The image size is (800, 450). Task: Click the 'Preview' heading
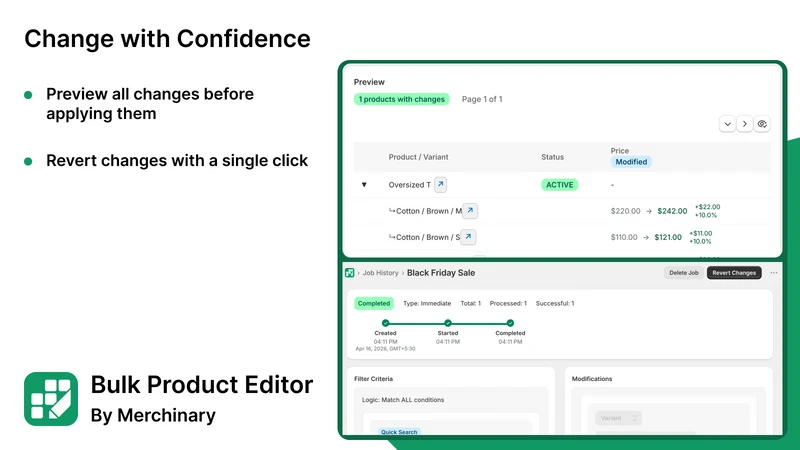click(x=369, y=82)
